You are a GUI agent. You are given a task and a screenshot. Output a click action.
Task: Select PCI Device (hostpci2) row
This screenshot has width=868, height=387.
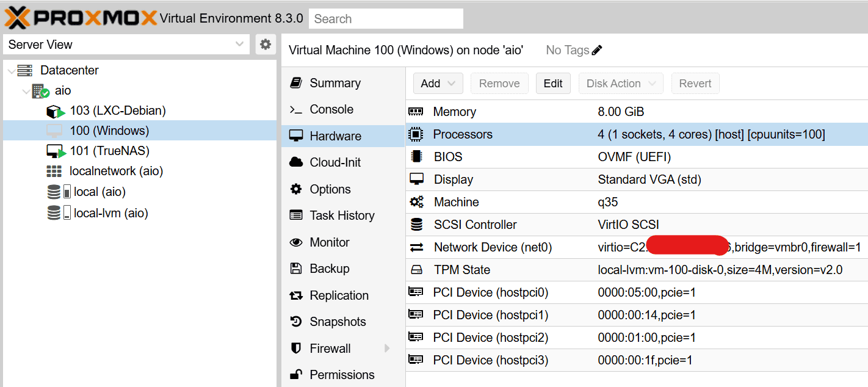[x=637, y=338]
